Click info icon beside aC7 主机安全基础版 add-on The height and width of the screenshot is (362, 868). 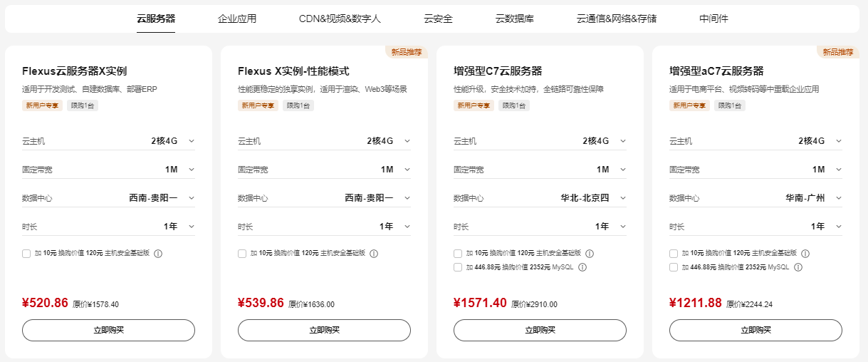click(x=805, y=253)
